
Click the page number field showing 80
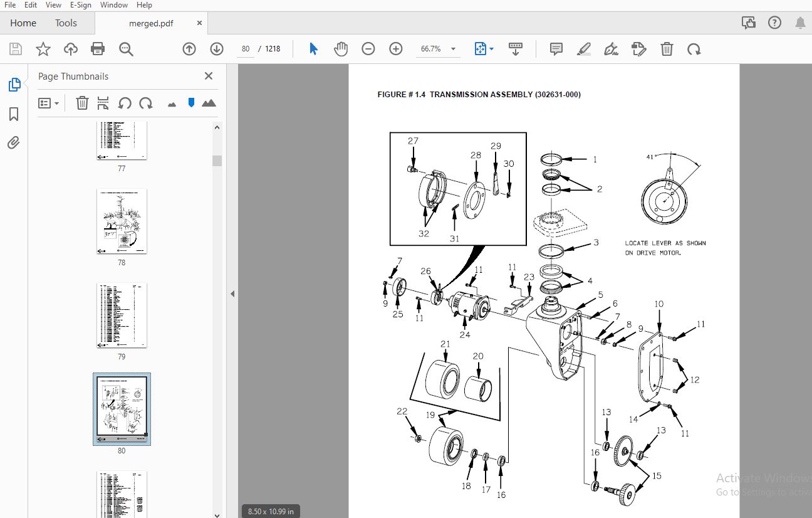246,49
